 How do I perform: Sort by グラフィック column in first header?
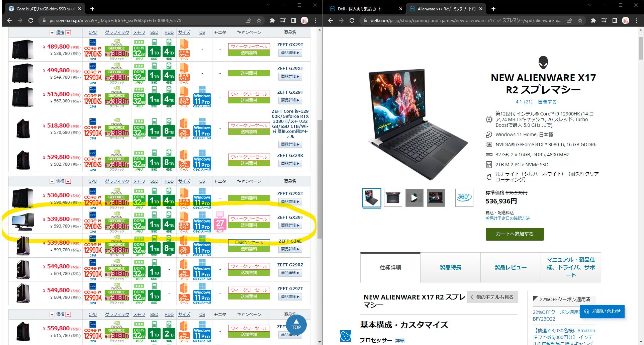point(117,32)
